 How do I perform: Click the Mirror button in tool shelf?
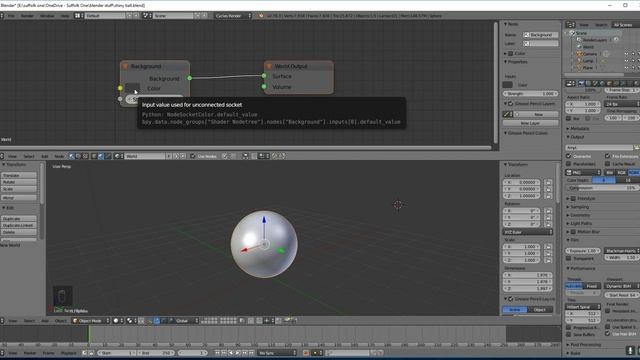[x=19, y=198]
